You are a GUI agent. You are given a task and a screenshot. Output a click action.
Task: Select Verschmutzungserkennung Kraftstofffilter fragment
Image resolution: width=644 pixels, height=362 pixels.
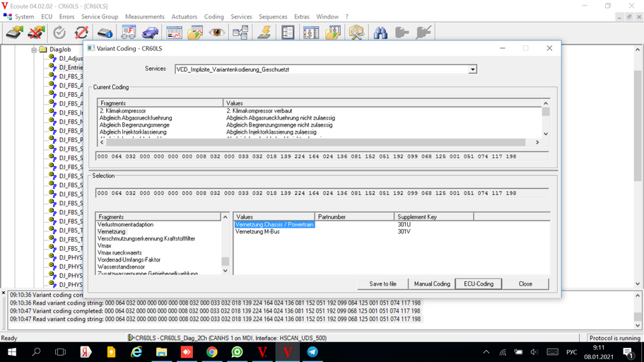146,239
